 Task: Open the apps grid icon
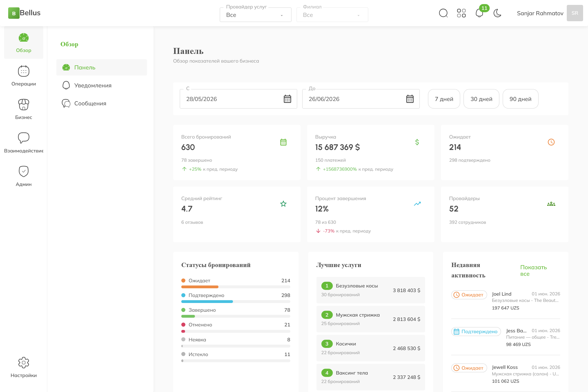click(461, 13)
